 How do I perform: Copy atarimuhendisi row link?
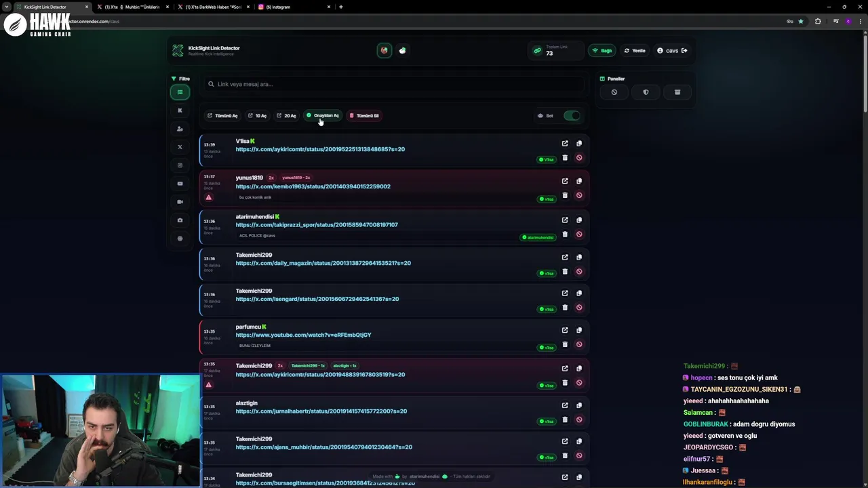coord(579,220)
